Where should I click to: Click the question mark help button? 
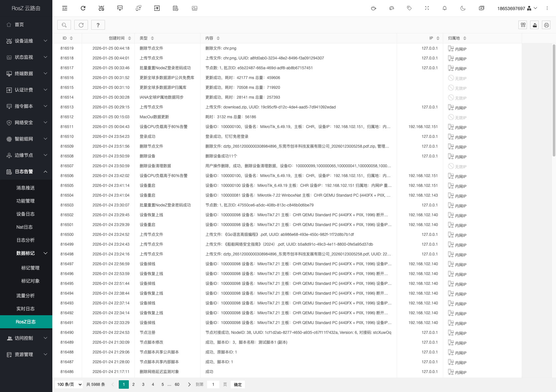pos(98,25)
